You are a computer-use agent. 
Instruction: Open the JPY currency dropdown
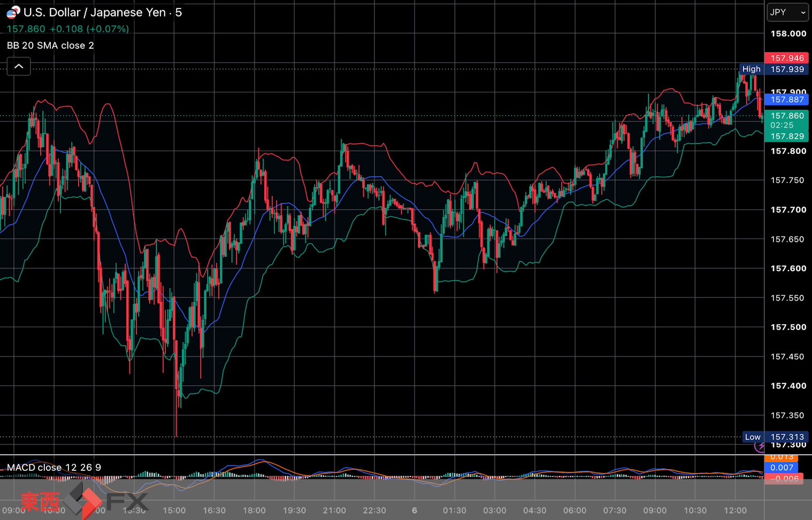click(x=787, y=12)
